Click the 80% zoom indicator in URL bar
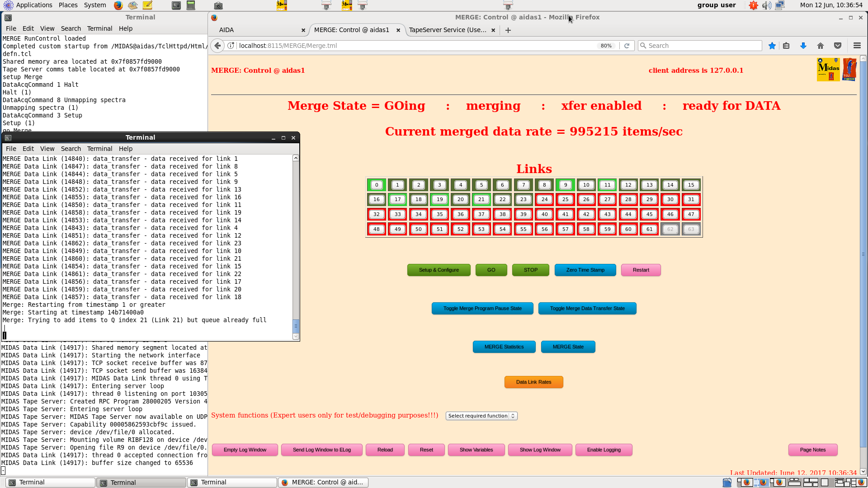Screen dimensions: 868x488 (x=606, y=46)
